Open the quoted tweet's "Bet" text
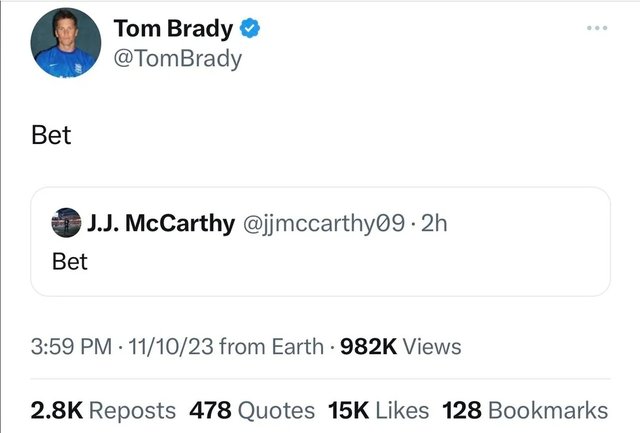The width and height of the screenshot is (640, 433). [70, 262]
